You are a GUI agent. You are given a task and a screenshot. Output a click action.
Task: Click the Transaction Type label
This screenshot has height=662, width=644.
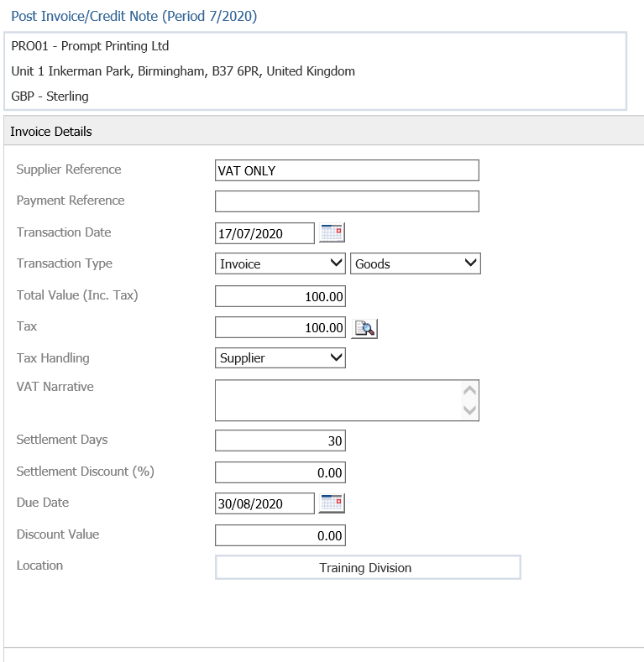point(64,263)
